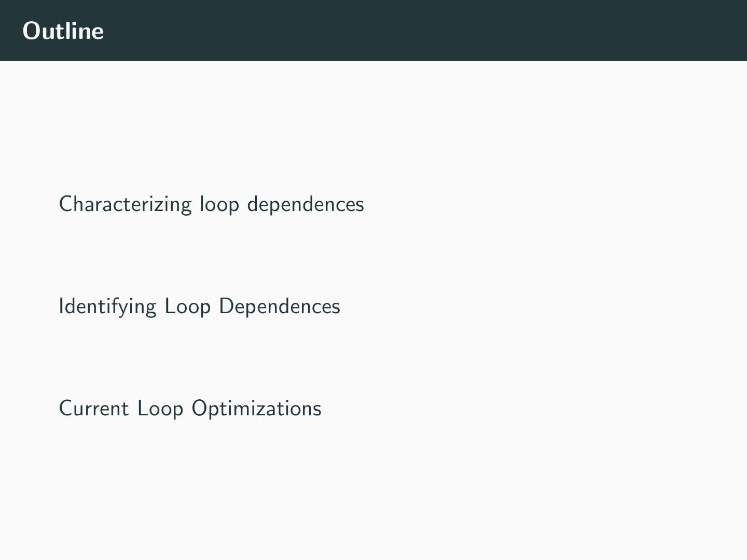747x560 pixels.
Task: Click the "Outline" slide title
Action: click(63, 31)
